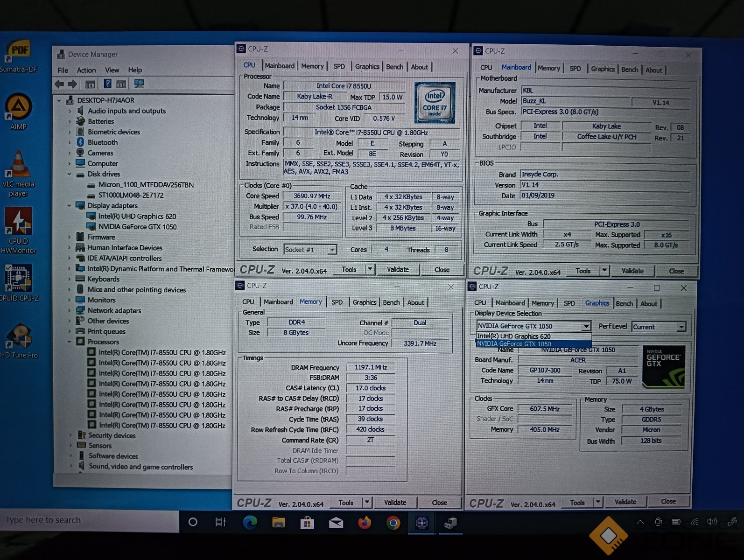Open Device Manager File menu

coord(63,70)
